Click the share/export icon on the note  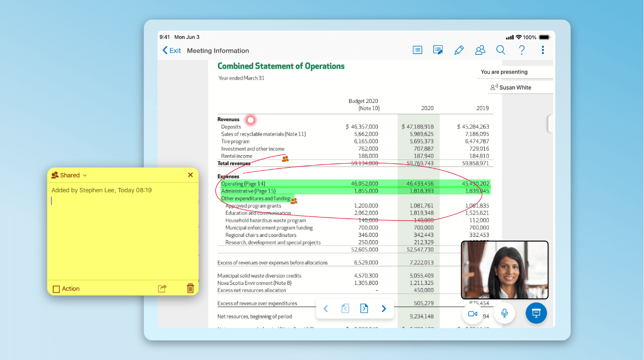pos(162,289)
